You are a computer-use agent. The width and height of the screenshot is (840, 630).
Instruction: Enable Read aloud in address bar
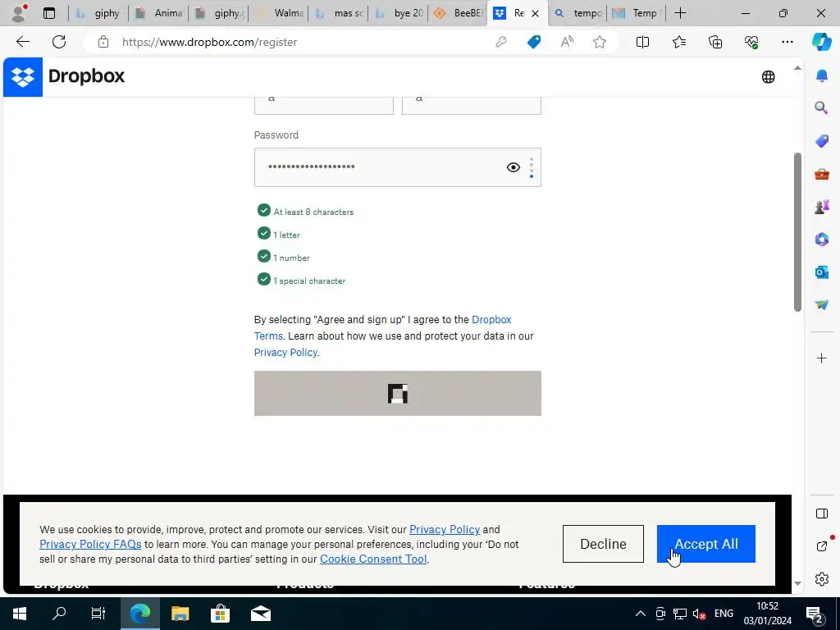(567, 42)
